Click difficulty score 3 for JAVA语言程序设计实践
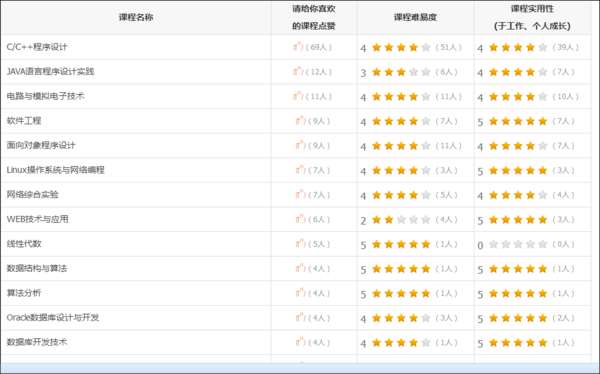This screenshot has height=374, width=600. point(363,73)
